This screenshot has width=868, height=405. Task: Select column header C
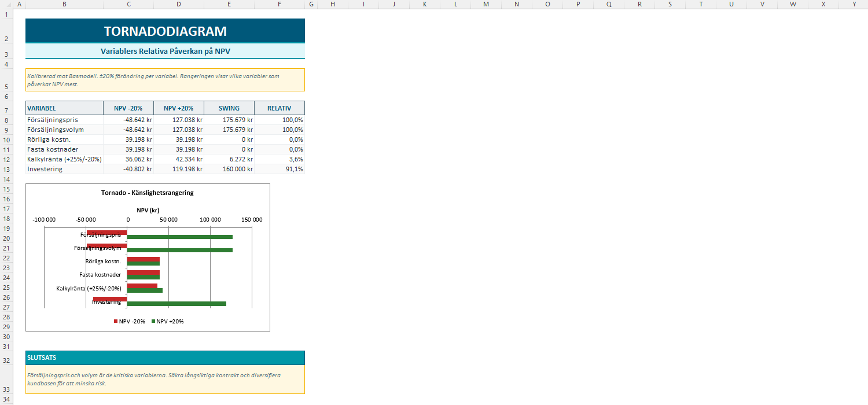[128, 4]
